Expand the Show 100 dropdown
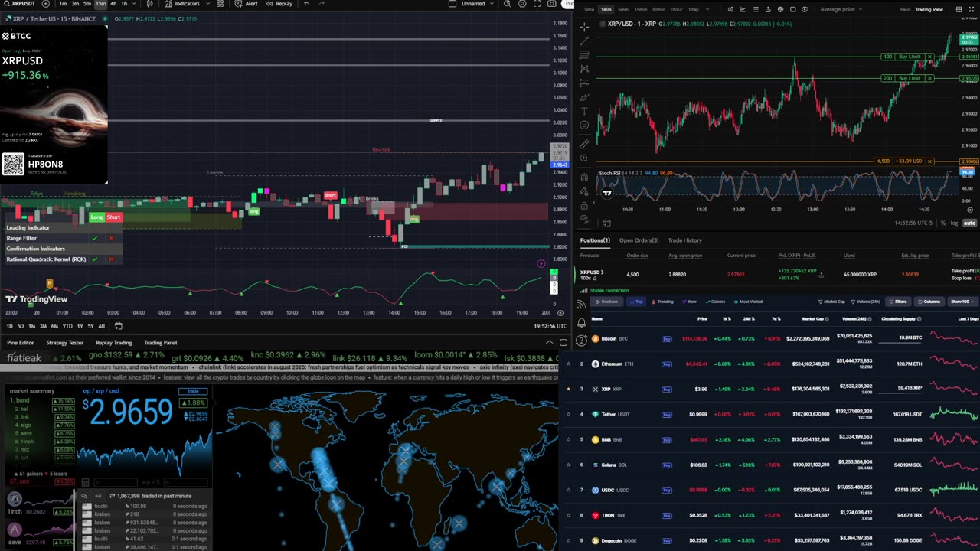Viewport: 980px width, 551px height. point(962,302)
